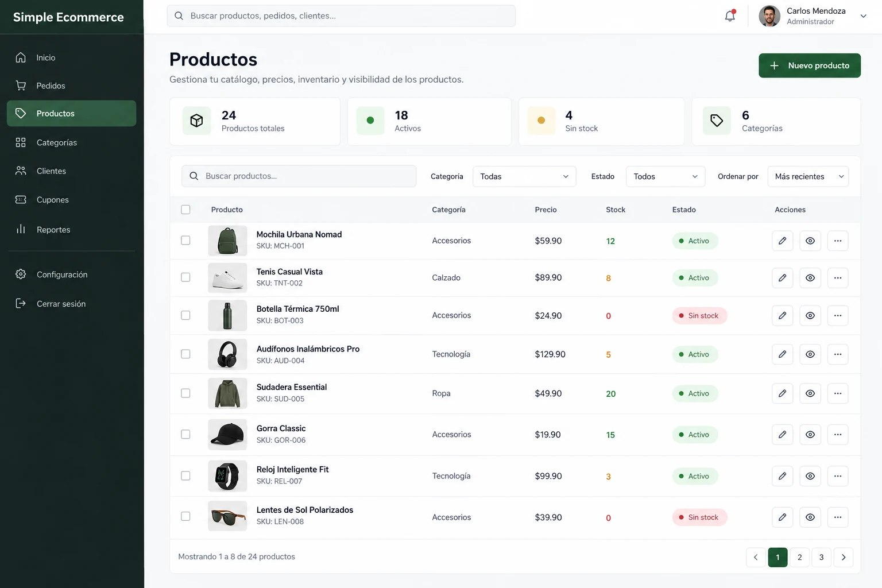Click edit pencil for Reloj Inteligente Fit

click(x=782, y=476)
